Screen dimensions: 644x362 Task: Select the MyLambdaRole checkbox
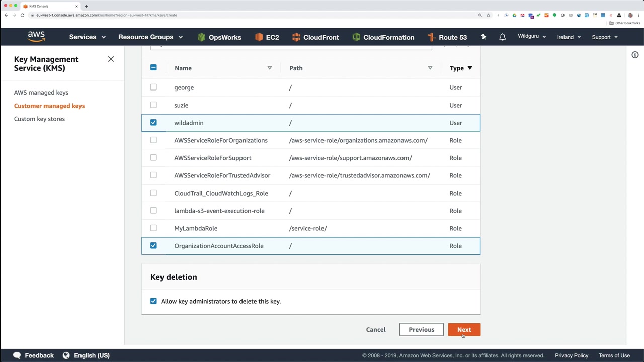[153, 228]
